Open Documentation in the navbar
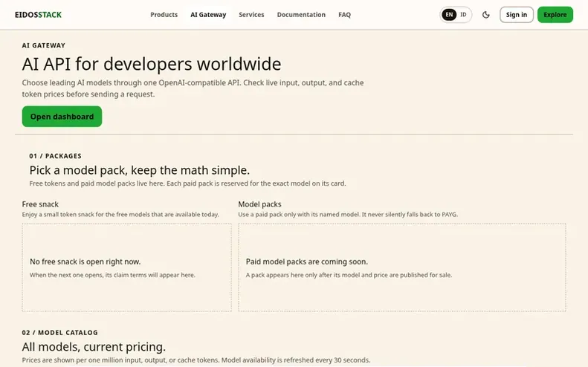The height and width of the screenshot is (367, 588). 301,15
